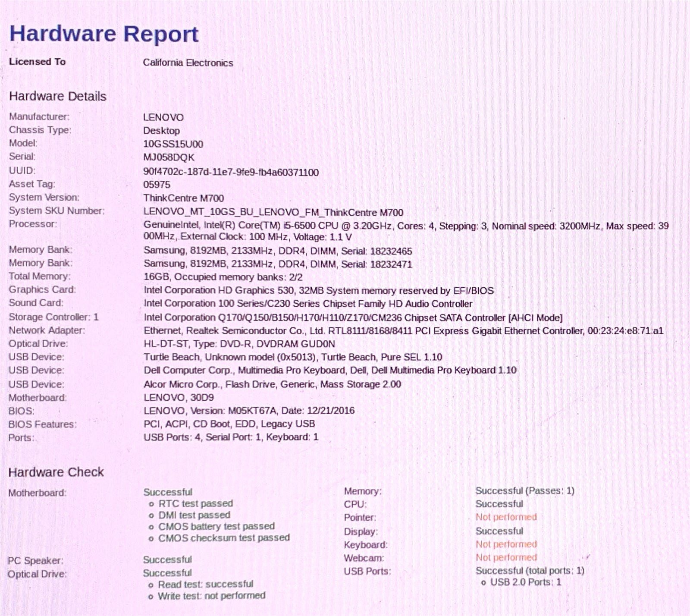Select the System SKU Number label
690x616 pixels.
tap(56, 211)
